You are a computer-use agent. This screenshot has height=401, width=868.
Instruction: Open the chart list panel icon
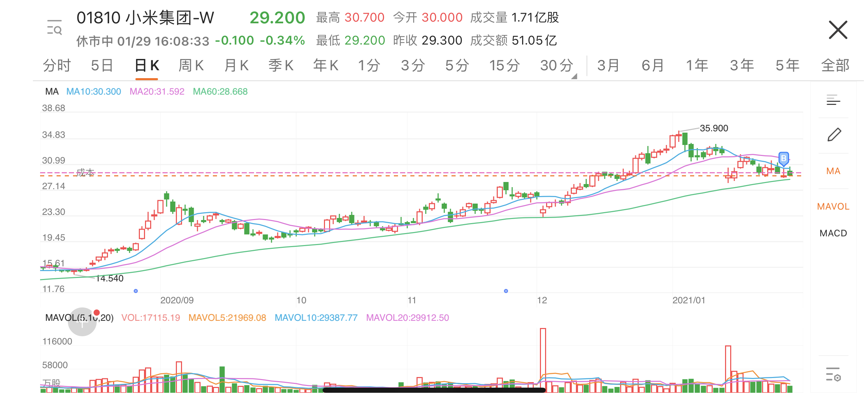pos(833,100)
